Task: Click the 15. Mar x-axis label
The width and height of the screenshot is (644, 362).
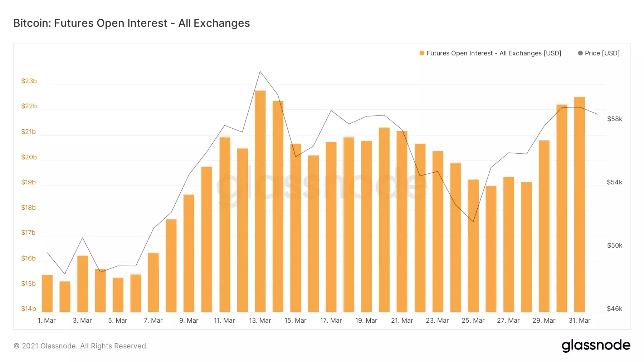Action: pyautogui.click(x=296, y=321)
